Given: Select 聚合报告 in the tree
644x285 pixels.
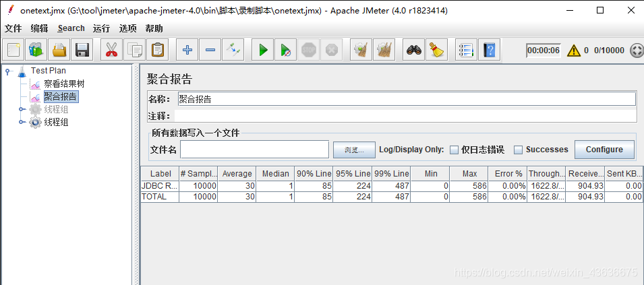Looking at the screenshot, I should point(61,97).
